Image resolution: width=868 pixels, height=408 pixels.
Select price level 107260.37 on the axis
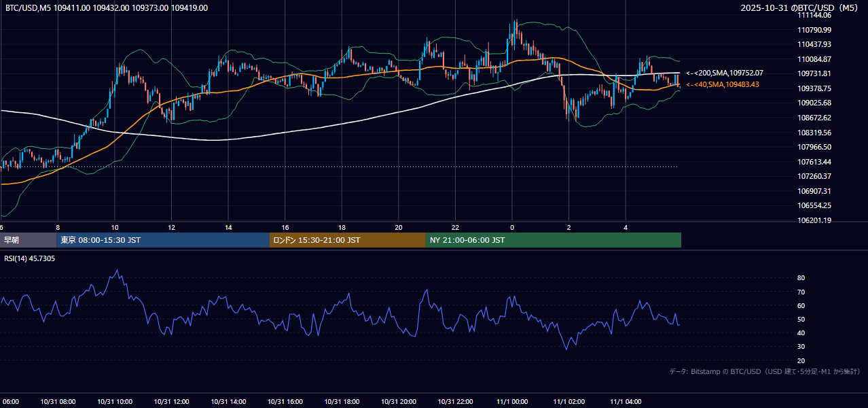click(x=814, y=176)
